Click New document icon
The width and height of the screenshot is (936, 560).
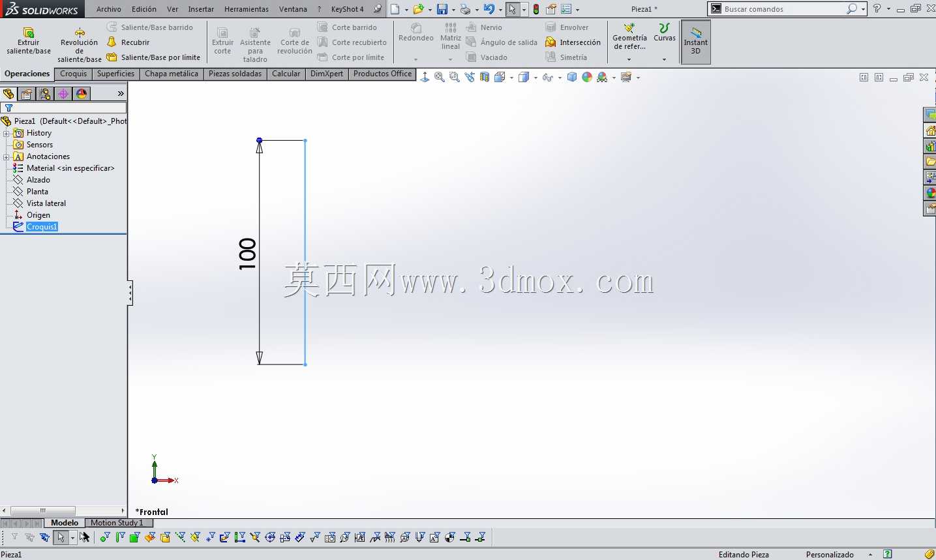tap(395, 9)
